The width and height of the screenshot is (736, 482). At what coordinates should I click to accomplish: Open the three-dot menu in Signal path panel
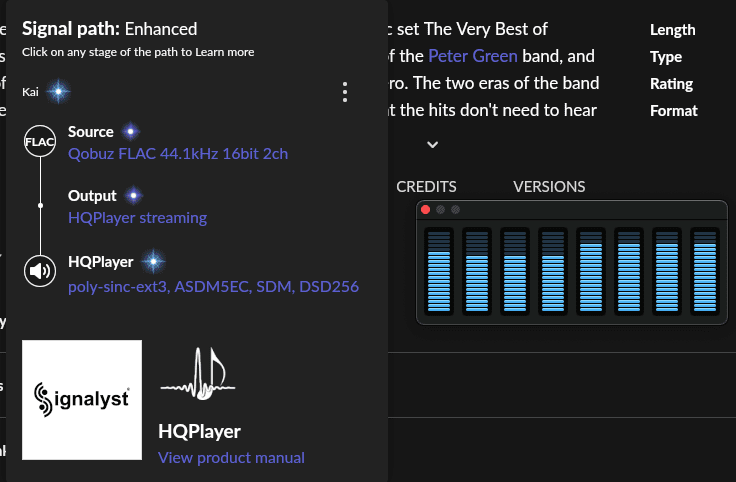[x=345, y=92]
